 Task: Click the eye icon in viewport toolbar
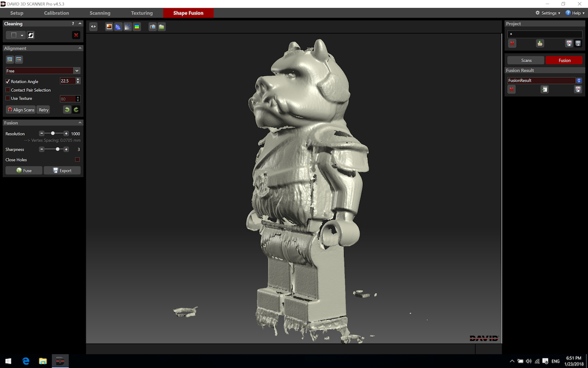(x=93, y=27)
